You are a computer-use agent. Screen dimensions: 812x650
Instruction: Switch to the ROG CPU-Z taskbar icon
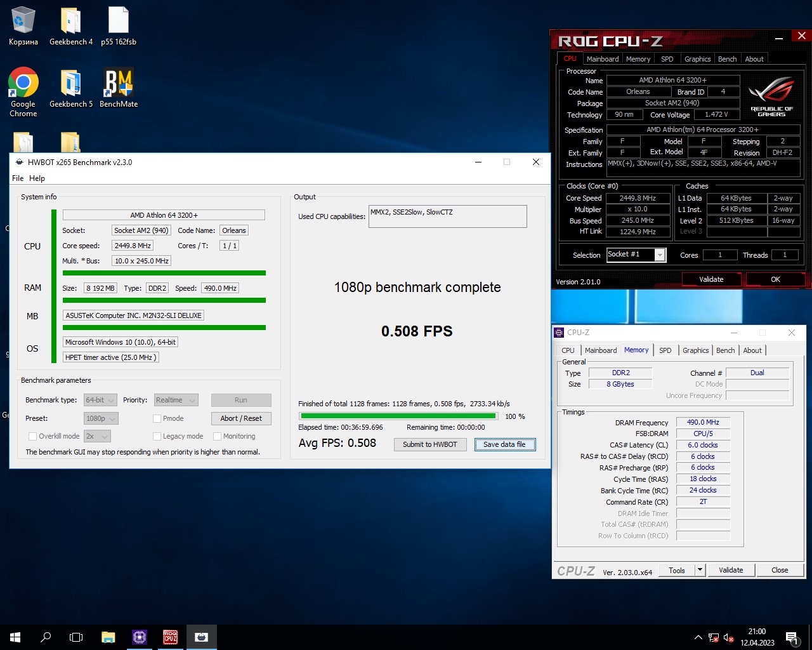coord(170,637)
